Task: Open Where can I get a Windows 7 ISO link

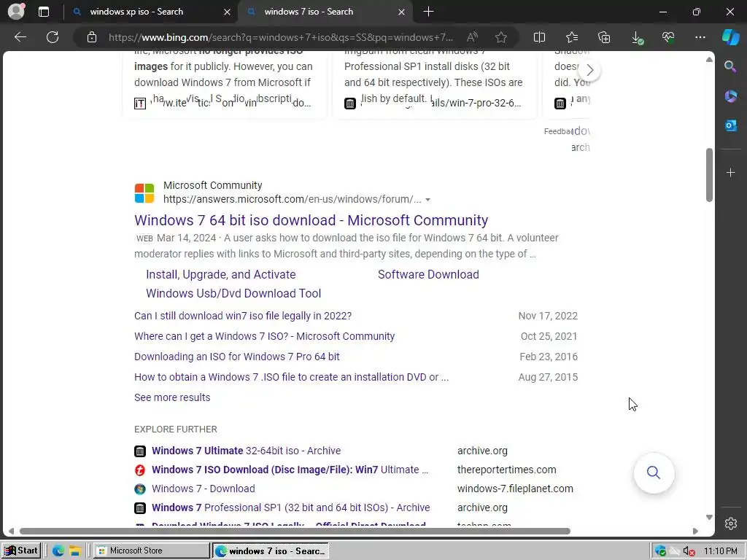Action: [264, 336]
